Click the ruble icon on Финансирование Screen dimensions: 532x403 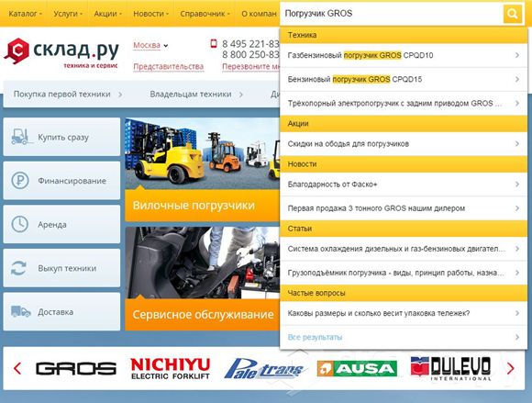[20, 180]
